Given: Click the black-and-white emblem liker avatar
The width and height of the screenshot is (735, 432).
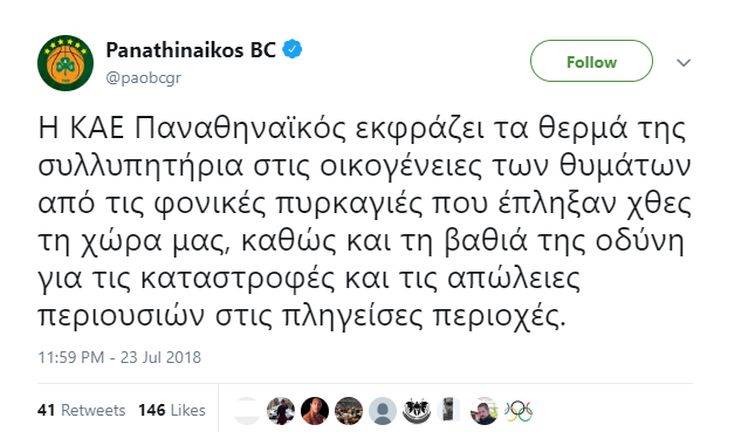Looking at the screenshot, I should coord(416,410).
